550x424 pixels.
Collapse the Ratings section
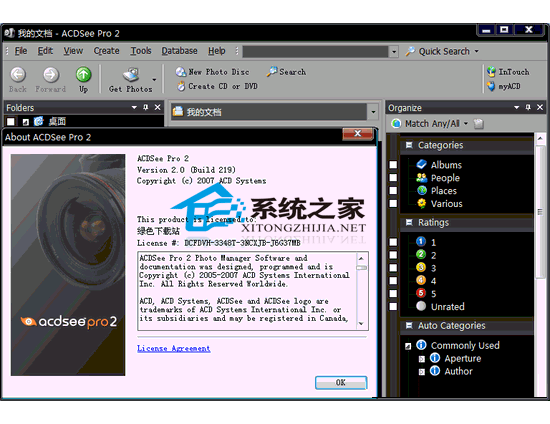(x=409, y=222)
